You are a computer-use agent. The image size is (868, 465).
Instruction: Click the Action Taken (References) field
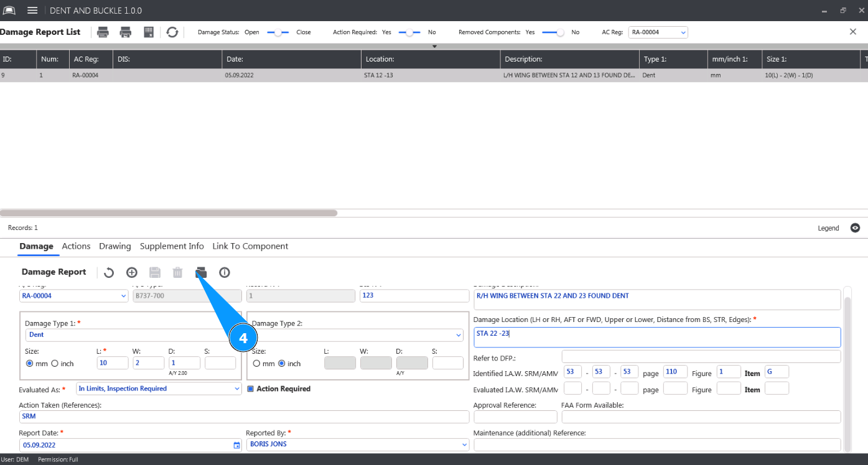pyautogui.click(x=243, y=417)
